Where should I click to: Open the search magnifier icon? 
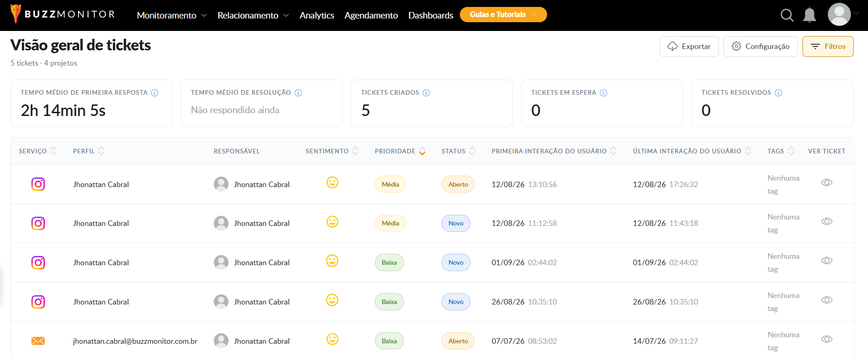coord(787,15)
